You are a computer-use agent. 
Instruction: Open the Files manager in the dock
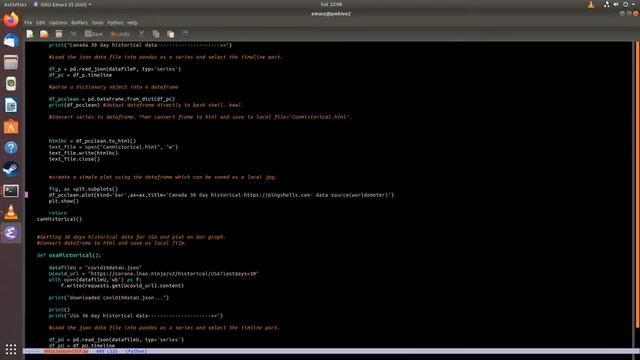pyautogui.click(x=11, y=62)
